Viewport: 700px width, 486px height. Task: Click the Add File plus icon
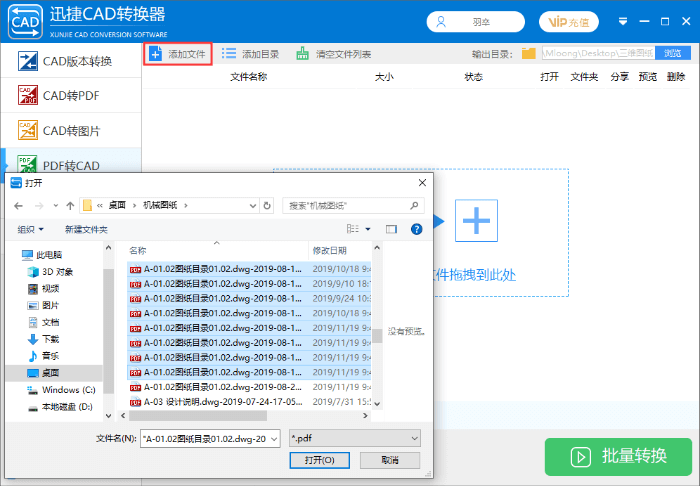(155, 54)
